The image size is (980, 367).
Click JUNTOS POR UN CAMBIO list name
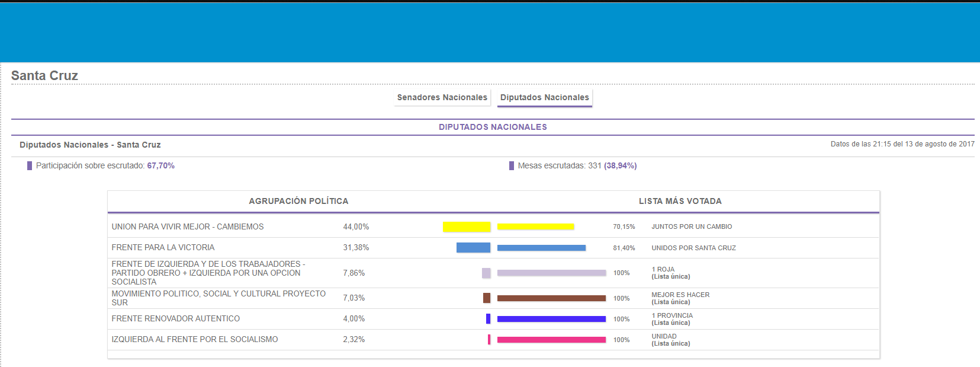[x=692, y=226]
